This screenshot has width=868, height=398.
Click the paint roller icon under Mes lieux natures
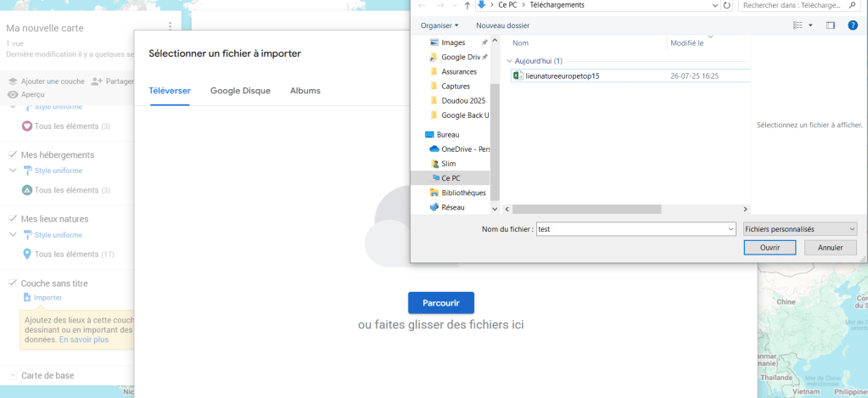click(x=27, y=235)
